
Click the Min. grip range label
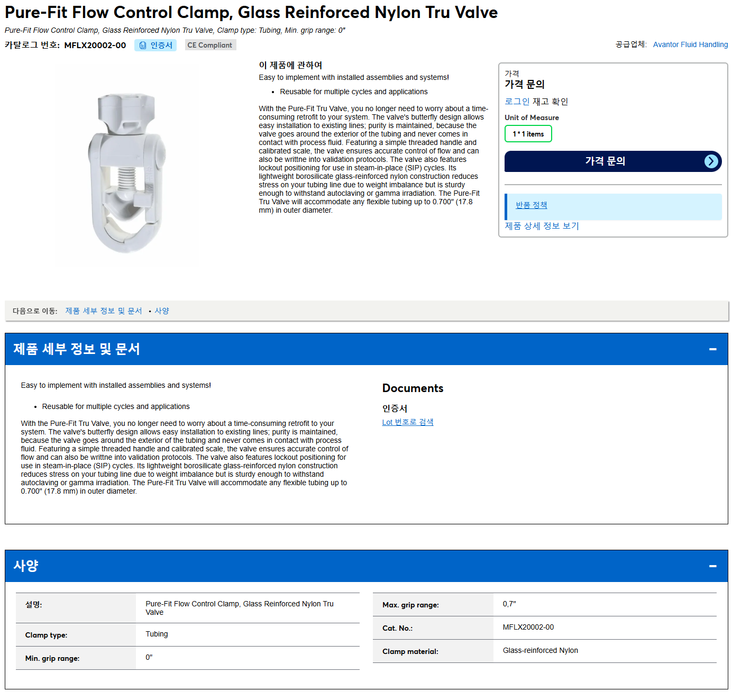click(52, 659)
